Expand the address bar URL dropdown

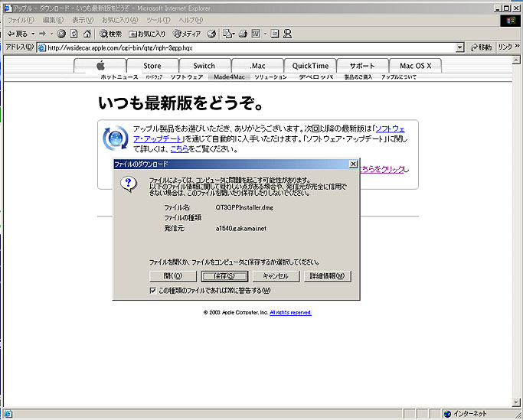tap(459, 47)
